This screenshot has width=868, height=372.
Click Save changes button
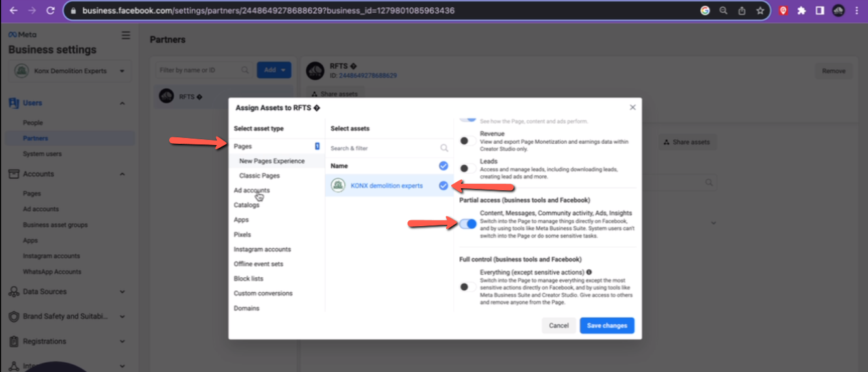607,326
